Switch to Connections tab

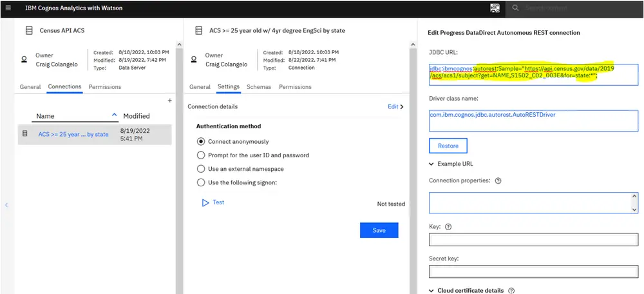tap(64, 87)
